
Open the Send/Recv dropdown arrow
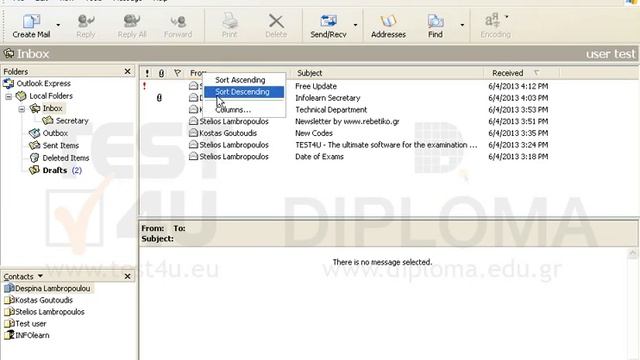tap(355, 25)
